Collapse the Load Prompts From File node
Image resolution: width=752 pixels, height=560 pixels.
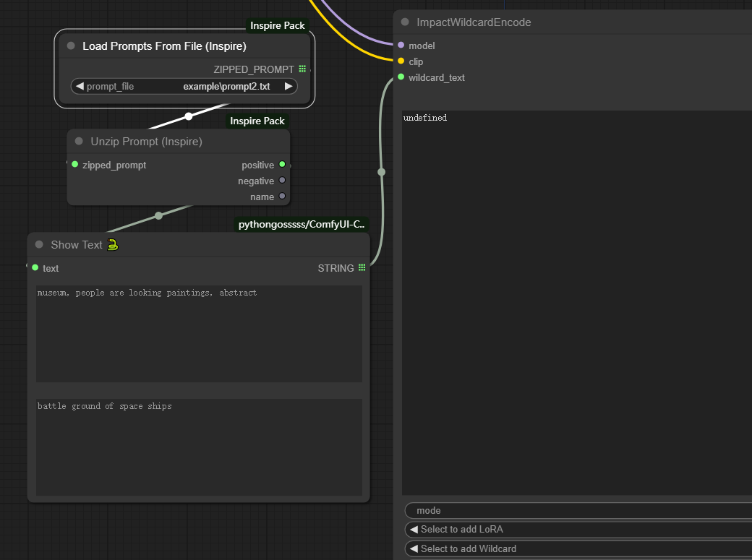(x=70, y=45)
